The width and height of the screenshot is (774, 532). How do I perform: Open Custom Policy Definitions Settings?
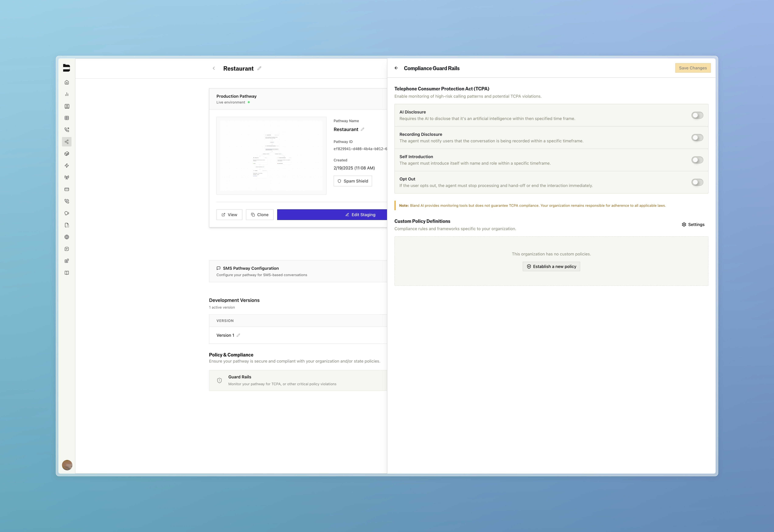coord(693,224)
